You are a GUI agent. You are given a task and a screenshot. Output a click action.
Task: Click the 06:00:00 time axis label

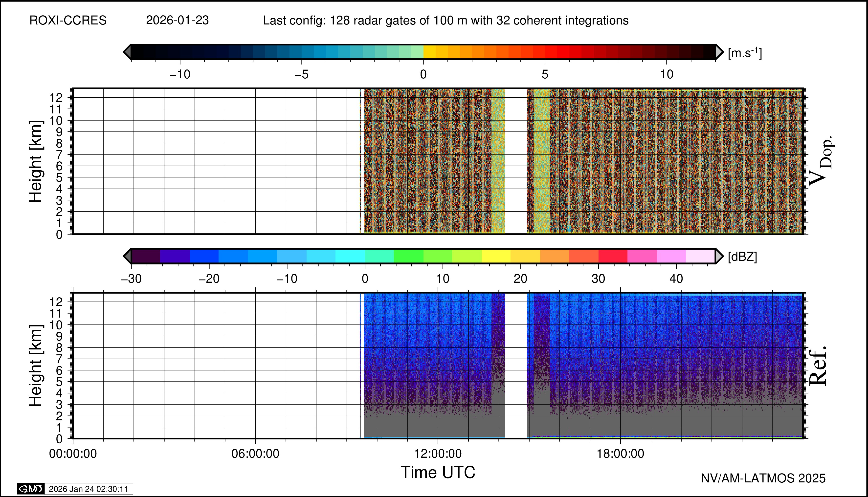click(255, 454)
